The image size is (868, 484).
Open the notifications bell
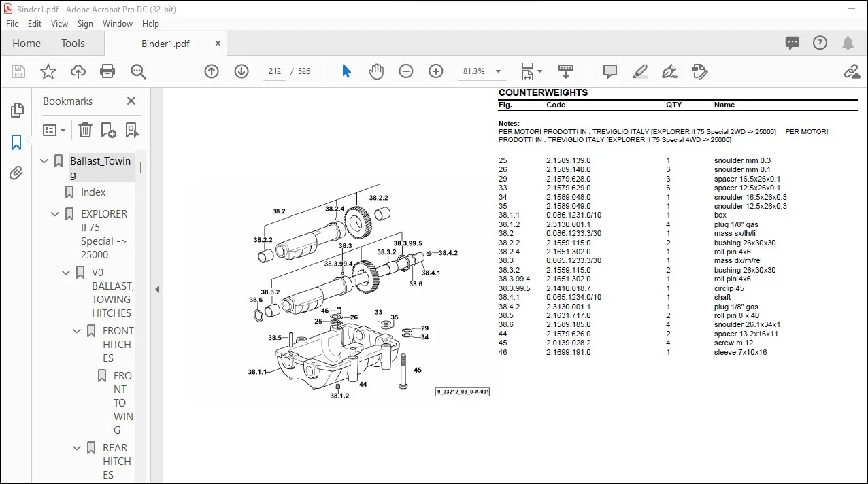848,43
